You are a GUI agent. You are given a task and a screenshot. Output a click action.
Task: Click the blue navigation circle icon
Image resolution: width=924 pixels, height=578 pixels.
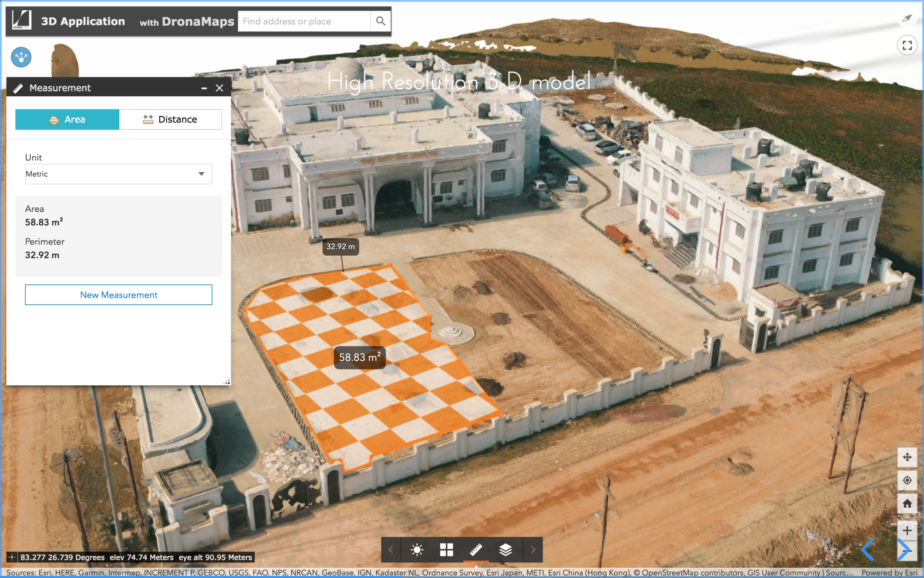[x=21, y=57]
